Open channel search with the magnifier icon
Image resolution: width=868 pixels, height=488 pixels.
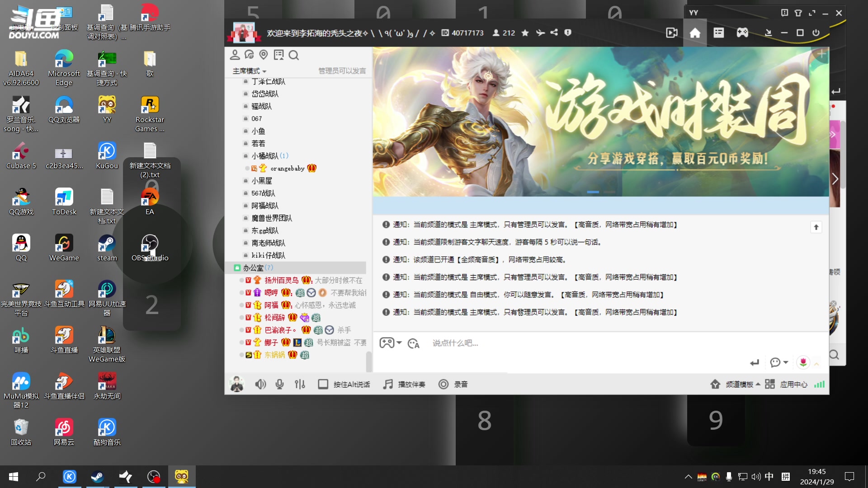[x=294, y=55]
